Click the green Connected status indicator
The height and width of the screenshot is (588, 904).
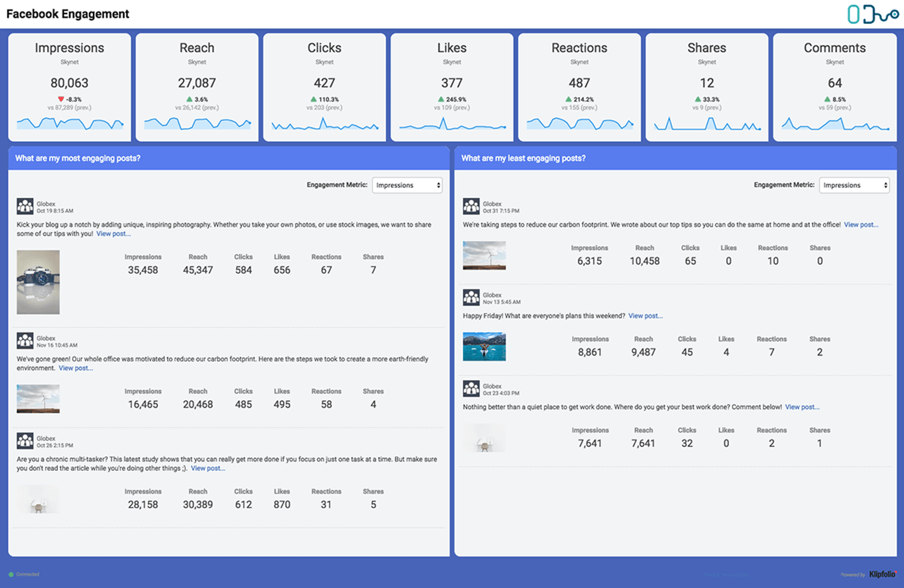[11, 574]
